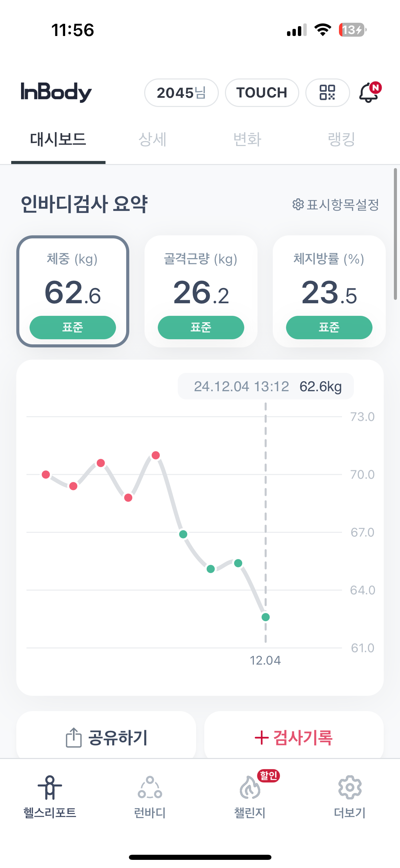Tap the InBody logo
Viewport: 400px width, 868px height.
pyautogui.click(x=56, y=92)
